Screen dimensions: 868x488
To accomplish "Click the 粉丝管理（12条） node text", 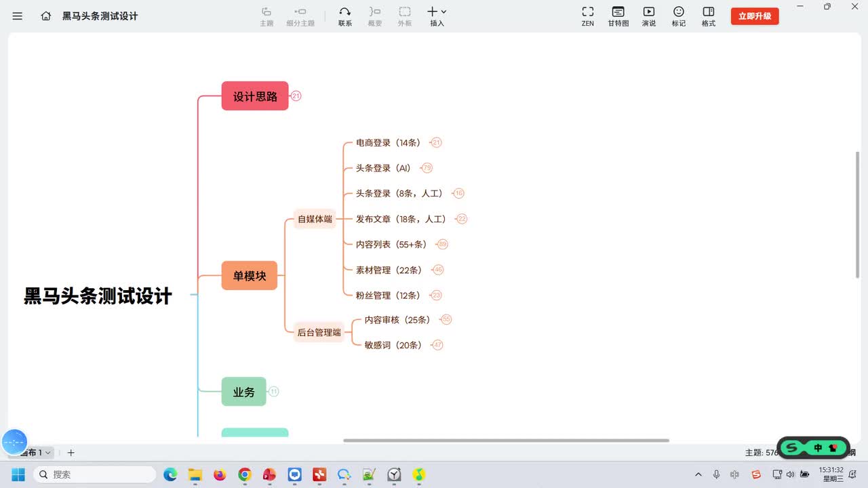I will (391, 296).
